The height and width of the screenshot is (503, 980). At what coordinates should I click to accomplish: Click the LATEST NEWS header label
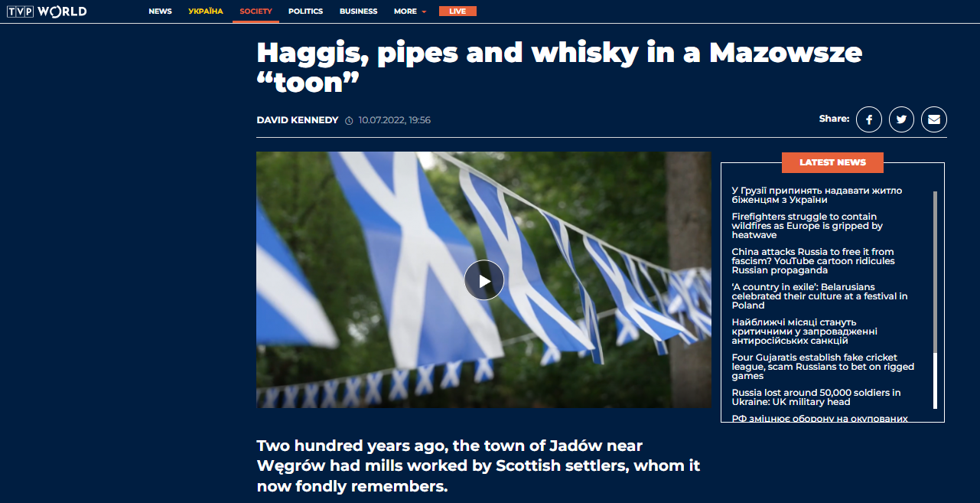point(832,162)
